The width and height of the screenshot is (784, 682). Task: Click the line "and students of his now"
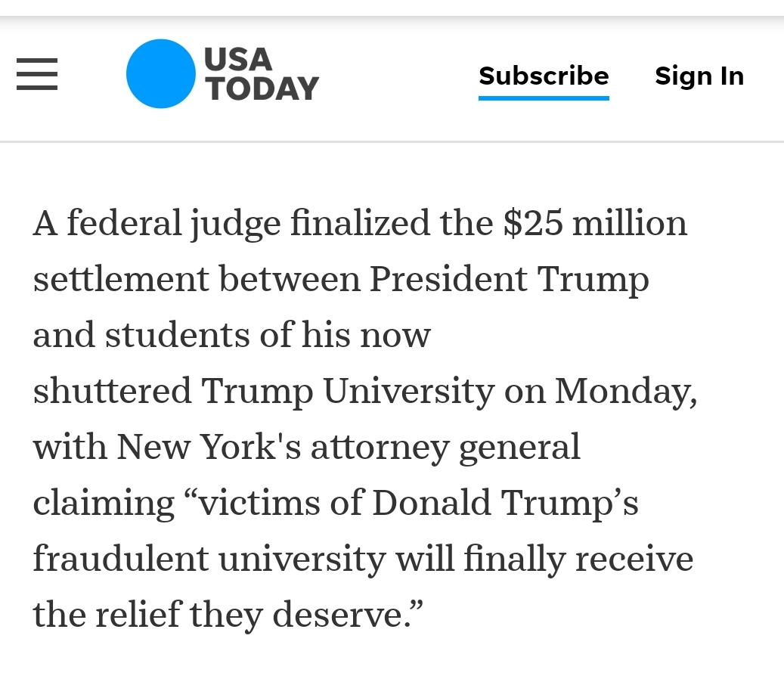coord(231,335)
